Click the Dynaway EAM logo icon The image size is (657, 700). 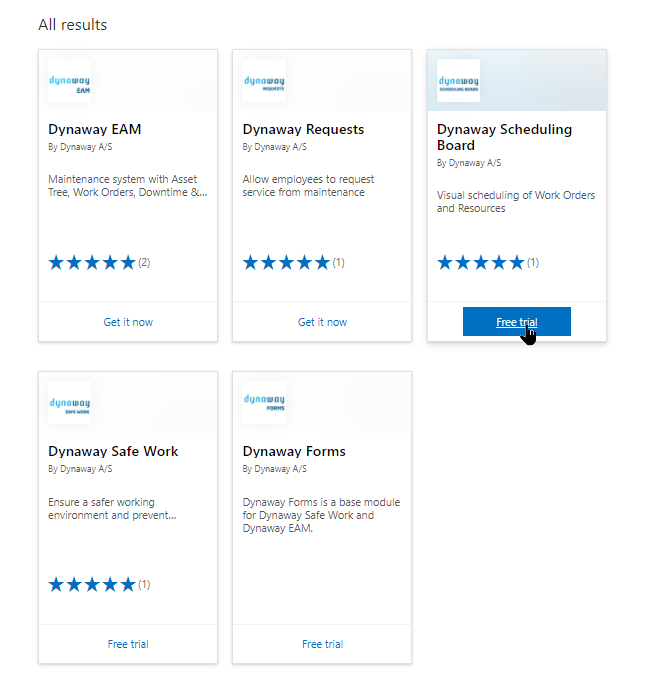tap(69, 81)
